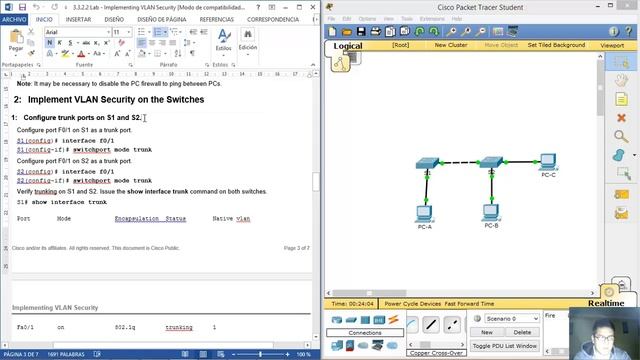Screen dimensions: 640x360
Task: Select the Delete red X tool
Action: click(621, 118)
